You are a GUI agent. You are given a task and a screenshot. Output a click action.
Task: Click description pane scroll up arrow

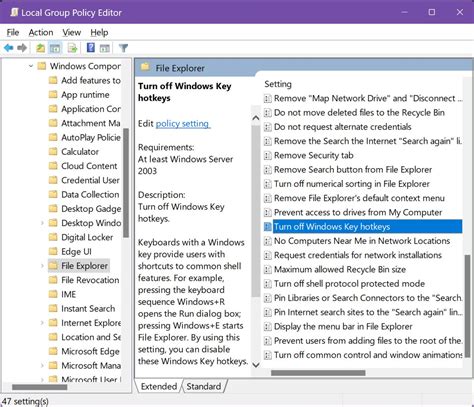(x=256, y=118)
